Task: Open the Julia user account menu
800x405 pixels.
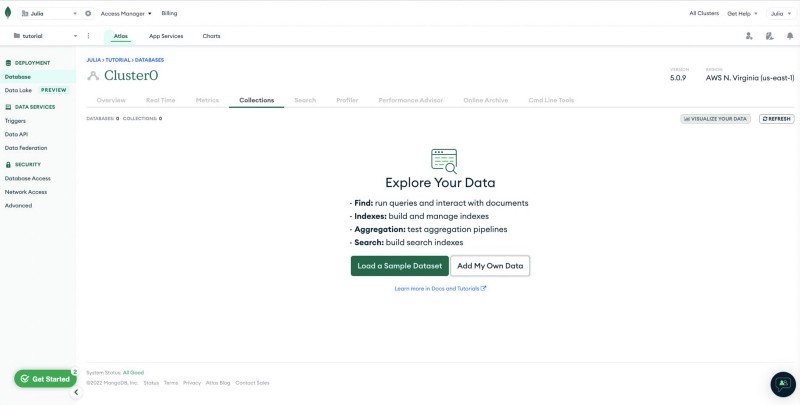Action: [778, 14]
